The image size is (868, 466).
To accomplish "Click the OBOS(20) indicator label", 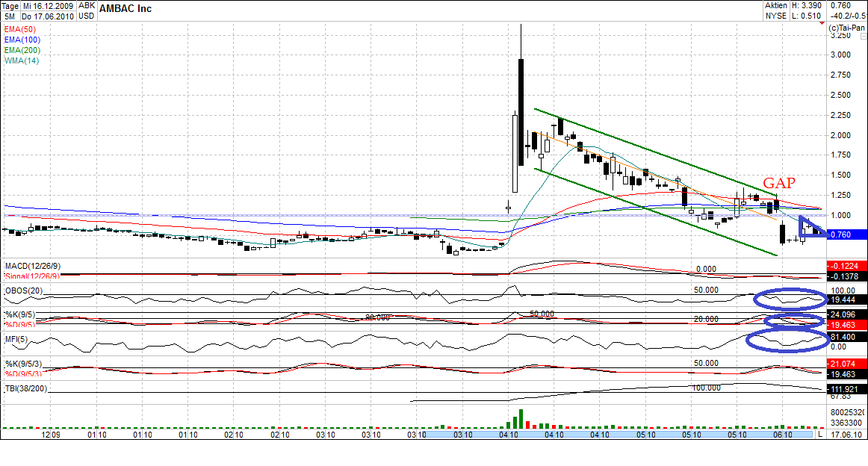I will click(x=24, y=291).
